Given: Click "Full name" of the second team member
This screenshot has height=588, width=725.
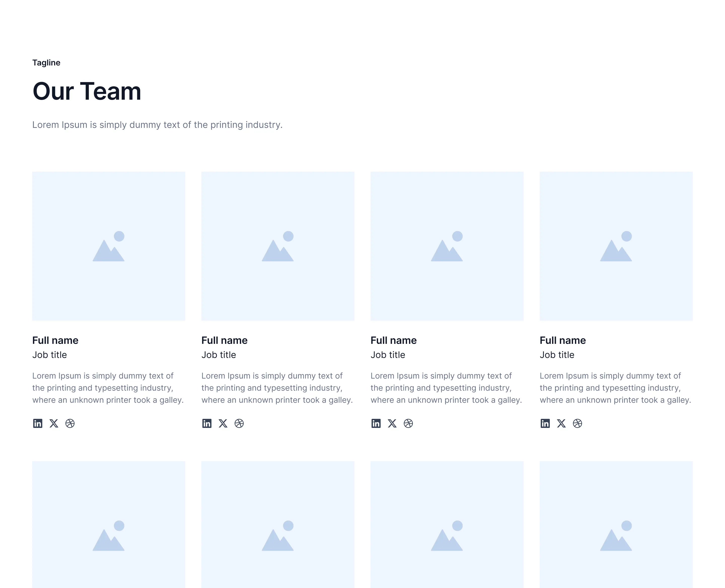Looking at the screenshot, I should 224,340.
